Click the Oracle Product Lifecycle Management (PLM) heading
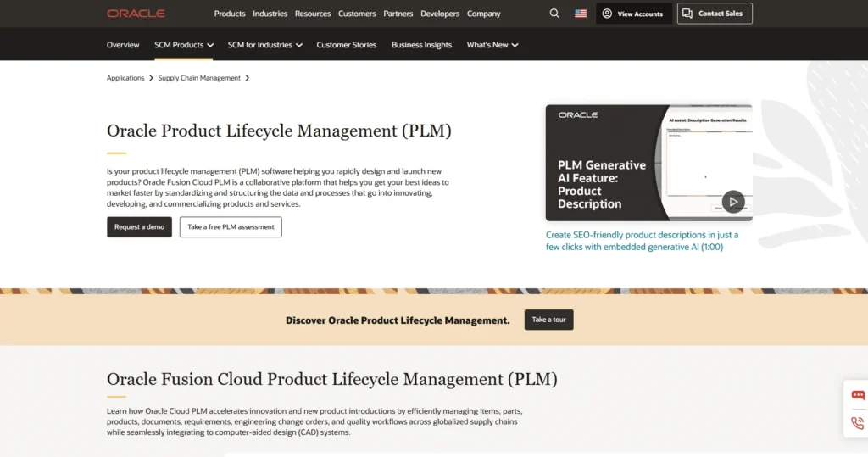Image resolution: width=868 pixels, height=457 pixels. [x=279, y=131]
